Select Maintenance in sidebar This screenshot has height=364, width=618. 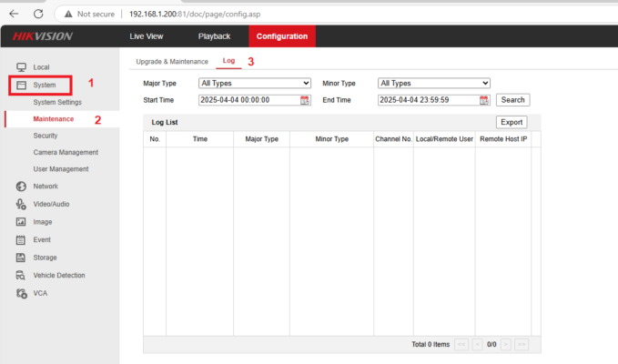[54, 119]
